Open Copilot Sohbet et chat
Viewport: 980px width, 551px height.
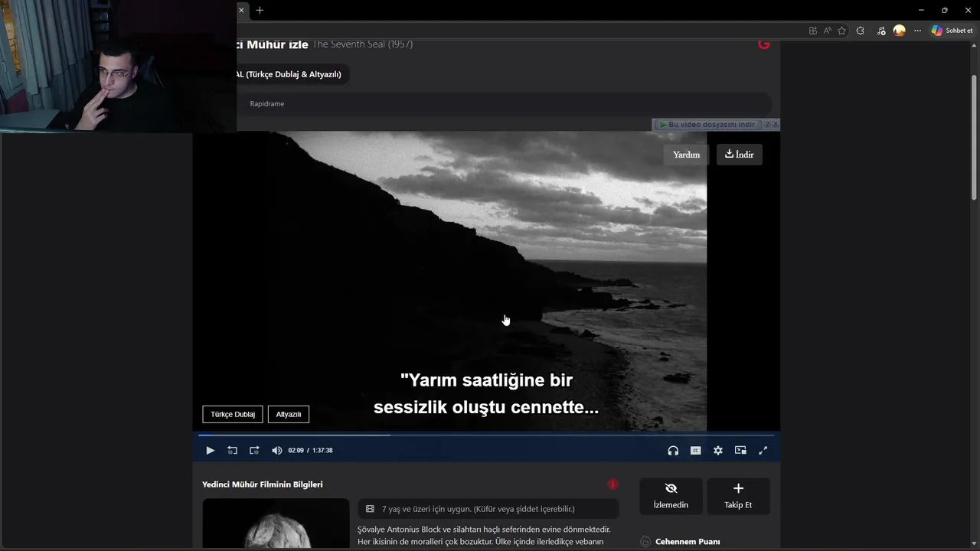[x=952, y=31]
